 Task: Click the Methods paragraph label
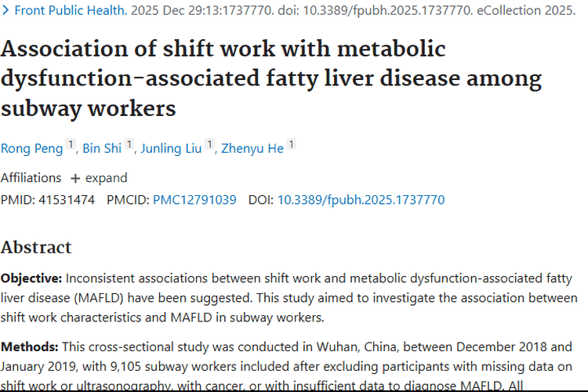[30, 347]
